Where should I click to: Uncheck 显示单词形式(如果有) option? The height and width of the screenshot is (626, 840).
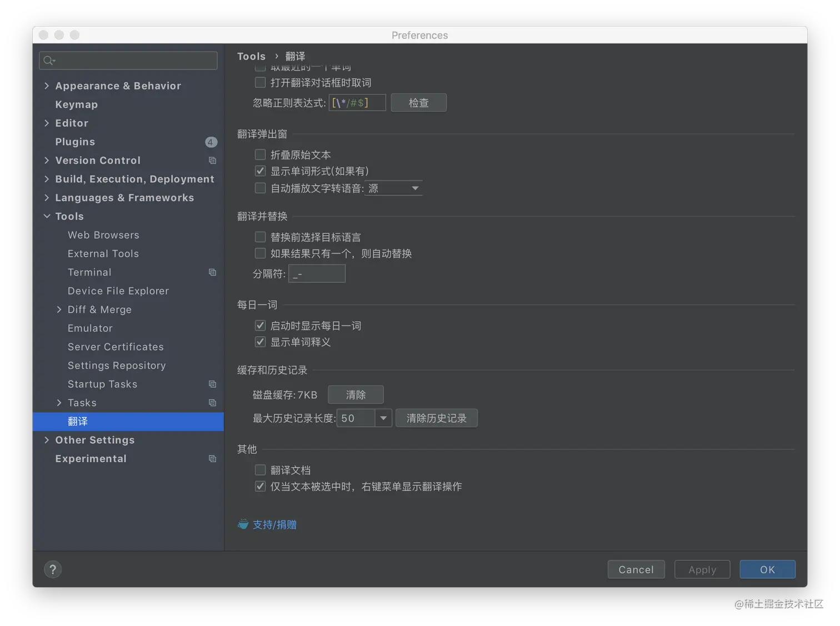[260, 171]
